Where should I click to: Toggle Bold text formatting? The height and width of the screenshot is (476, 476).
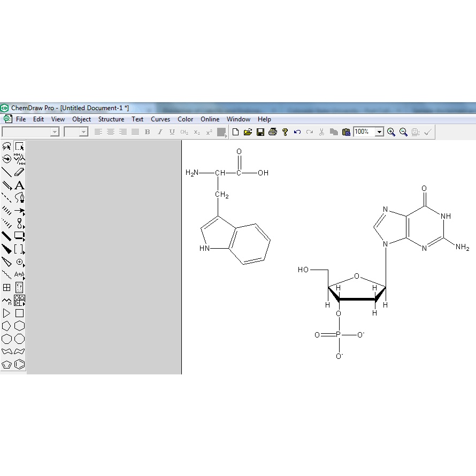tap(148, 132)
